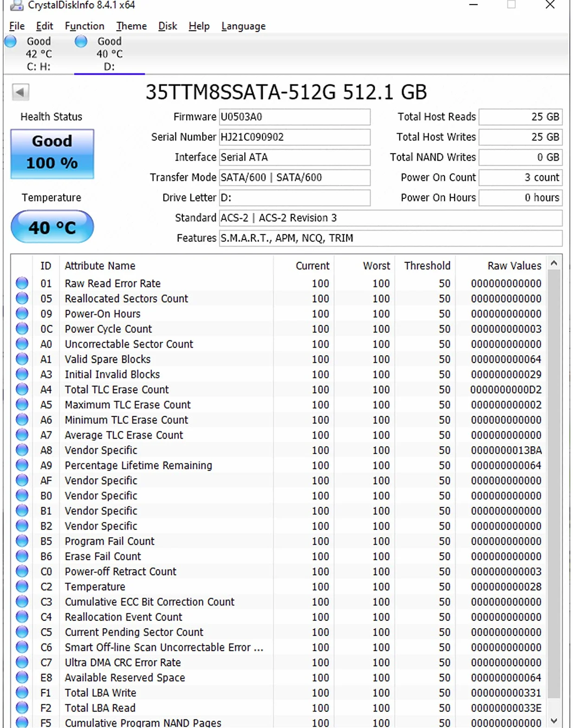Click the status icon for Cumulative ECC Bit Correction

(x=22, y=601)
